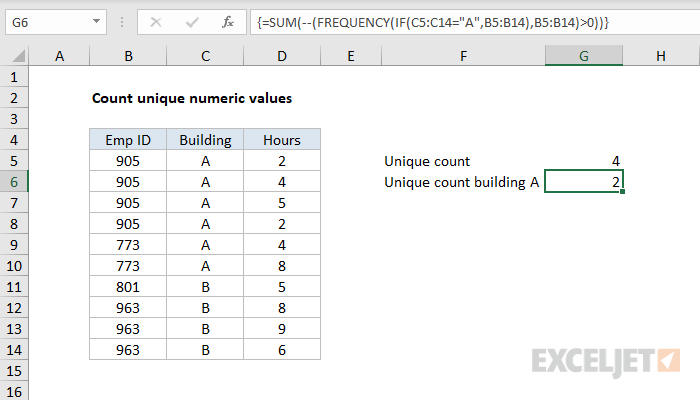Screen dimensions: 700x400
Task: Select the Hours cell with value 9
Action: [x=281, y=328]
